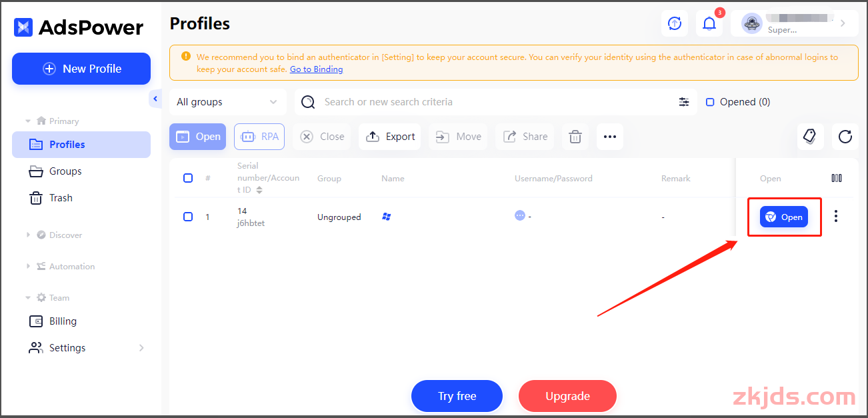868x418 pixels.
Task: Expand the Settings submenu chevron
Action: tap(141, 348)
